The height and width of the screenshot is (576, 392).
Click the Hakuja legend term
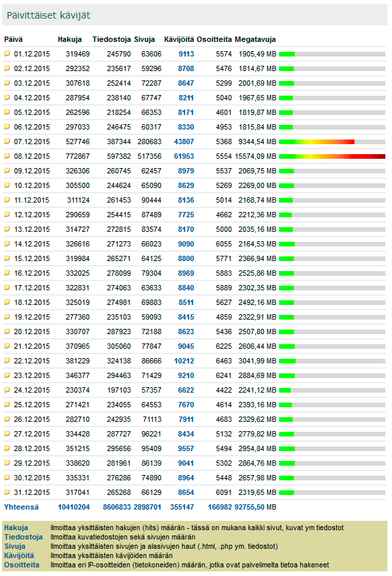click(x=16, y=528)
